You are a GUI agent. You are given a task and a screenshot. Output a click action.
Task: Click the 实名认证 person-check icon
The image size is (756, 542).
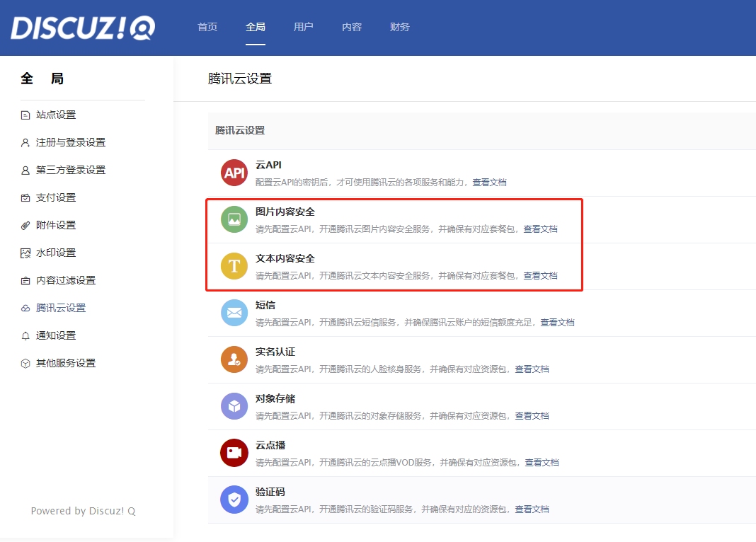tap(234, 359)
